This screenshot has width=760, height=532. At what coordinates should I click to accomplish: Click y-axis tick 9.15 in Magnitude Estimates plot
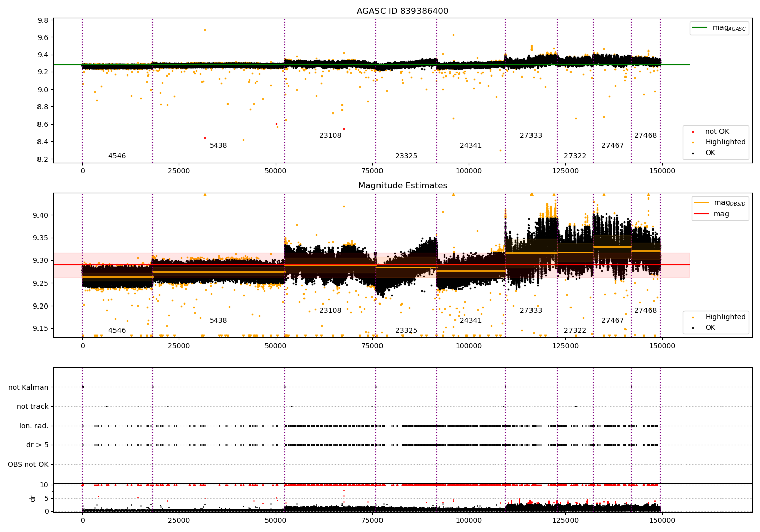[x=41, y=329]
